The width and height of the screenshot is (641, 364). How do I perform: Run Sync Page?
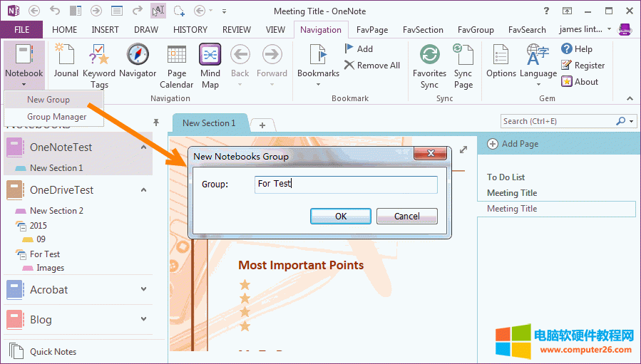tap(463, 66)
